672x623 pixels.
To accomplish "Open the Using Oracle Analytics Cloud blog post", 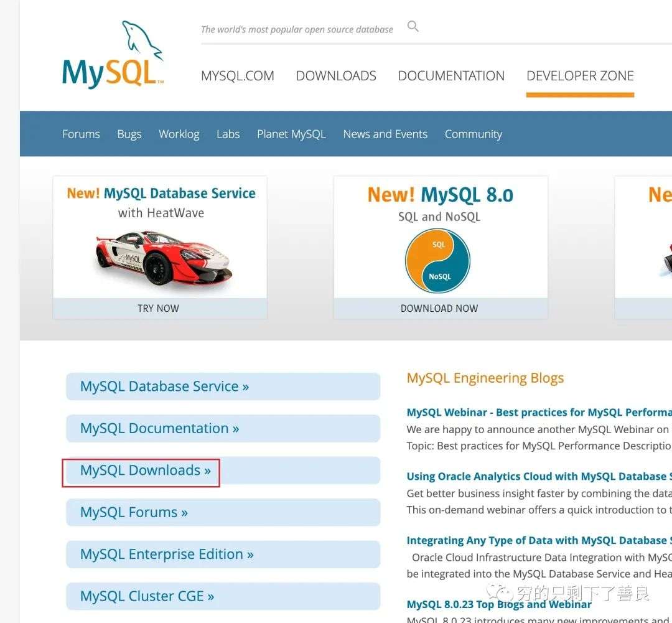I will [539, 476].
